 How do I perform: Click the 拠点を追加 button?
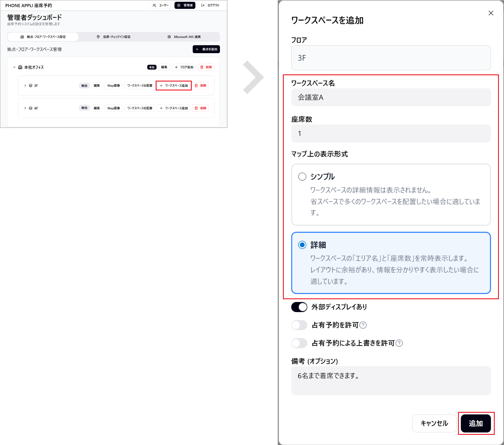(x=206, y=49)
